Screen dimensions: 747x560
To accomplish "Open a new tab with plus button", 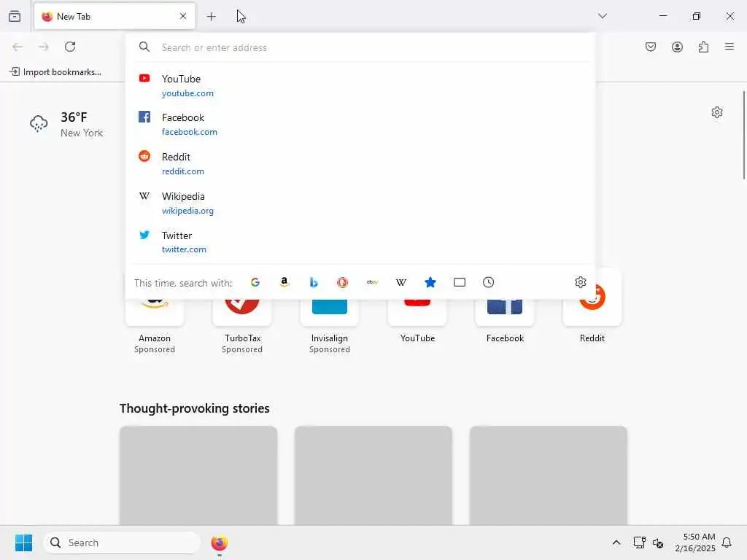I will (211, 17).
